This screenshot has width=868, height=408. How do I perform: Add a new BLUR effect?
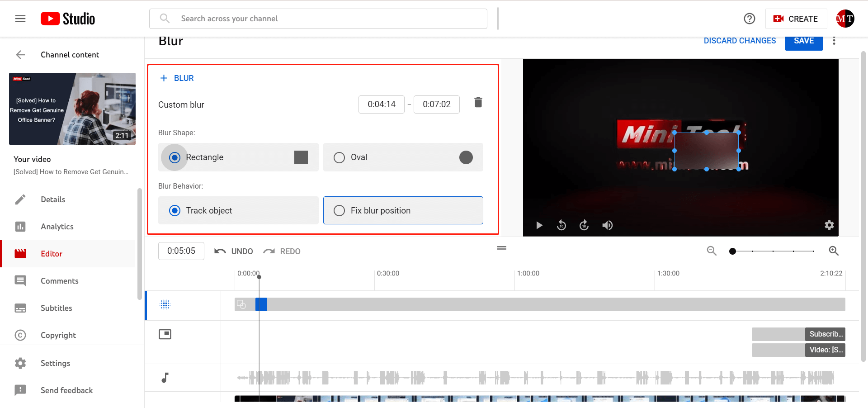(x=177, y=78)
